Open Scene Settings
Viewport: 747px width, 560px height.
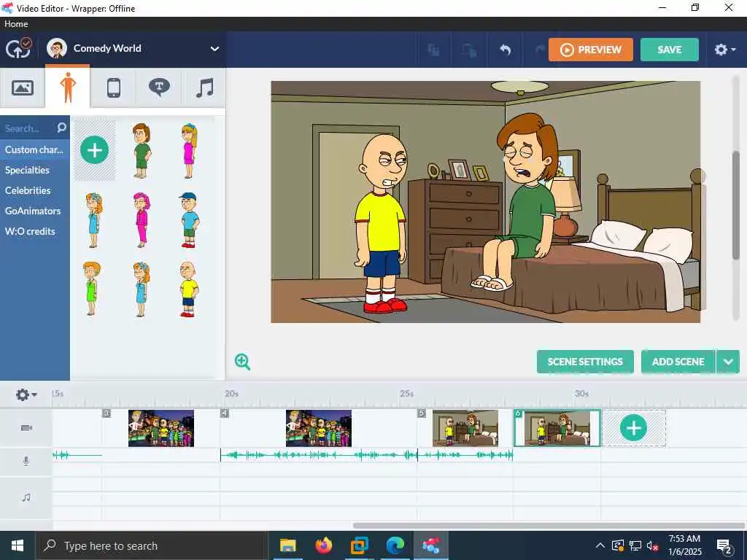(x=585, y=362)
